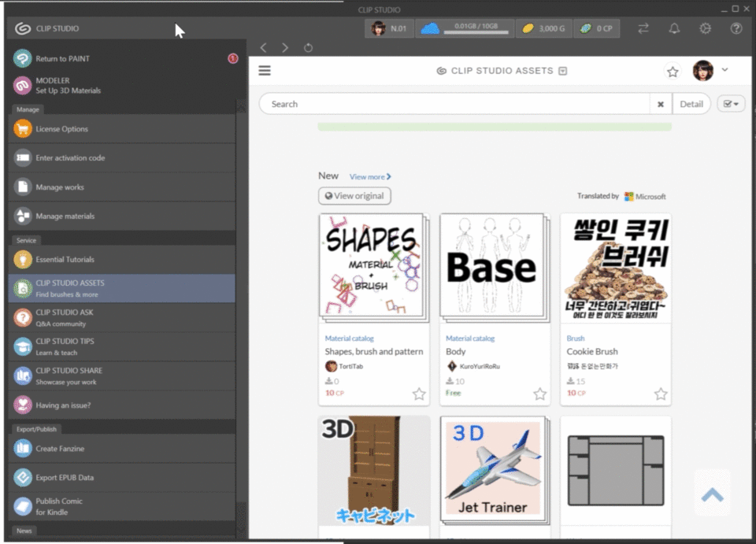The image size is (756, 544).
Task: Click the red notification badge beside Return to PAINT
Action: [x=233, y=58]
